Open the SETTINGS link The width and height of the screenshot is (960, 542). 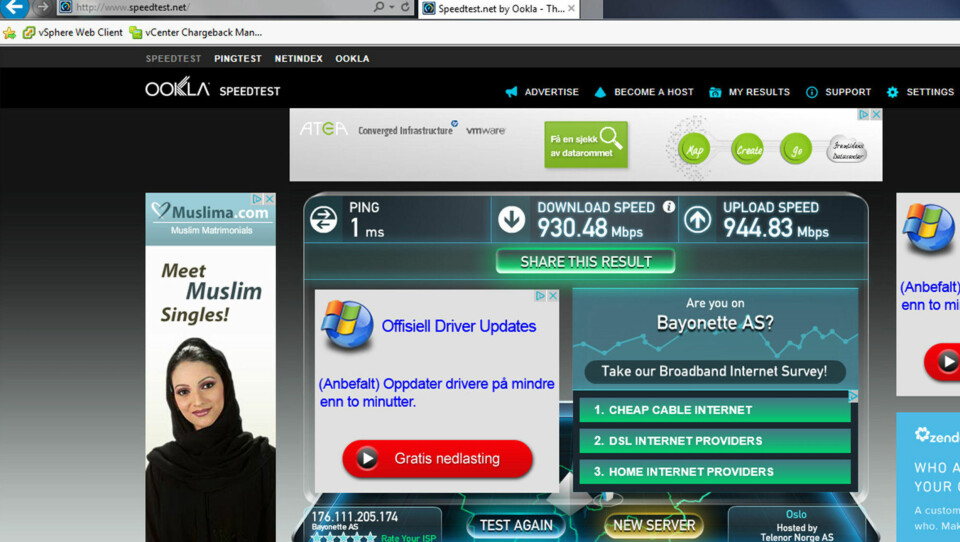(930, 92)
